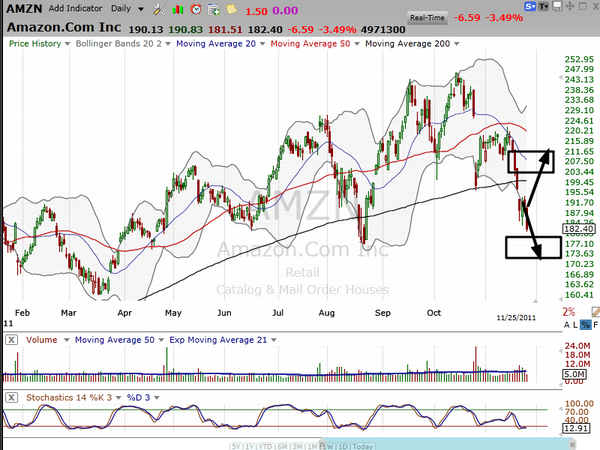Select the 3M time range
The width and height of the screenshot is (600, 450).
[x=297, y=446]
